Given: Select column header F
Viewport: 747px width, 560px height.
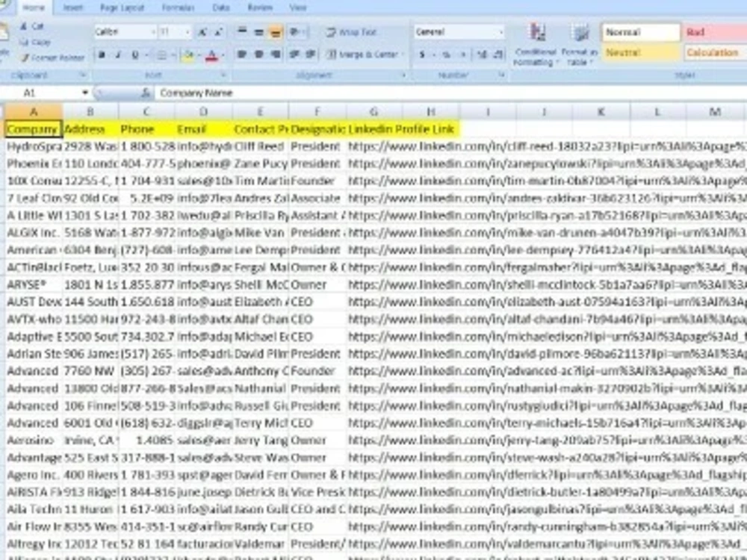Looking at the screenshot, I should point(317,112).
